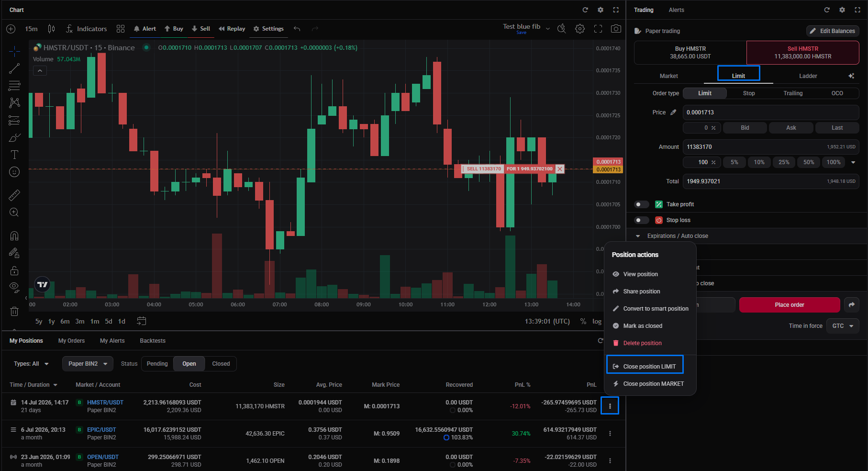The height and width of the screenshot is (471, 868).
Task: Open the Types: All dropdown
Action: tap(31, 364)
